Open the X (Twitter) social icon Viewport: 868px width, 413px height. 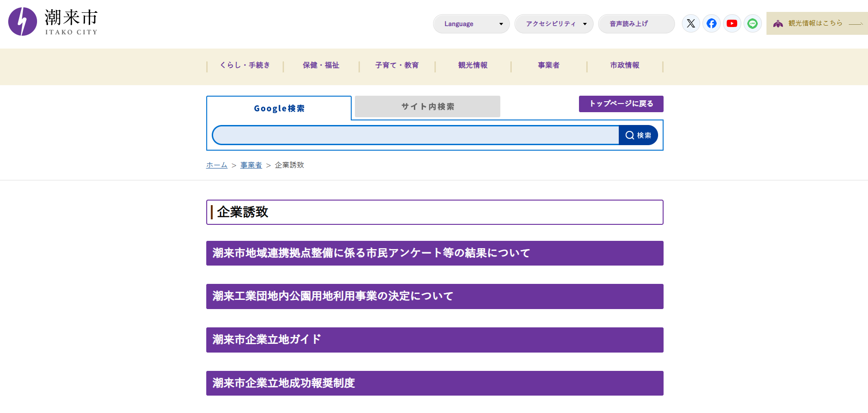click(691, 23)
